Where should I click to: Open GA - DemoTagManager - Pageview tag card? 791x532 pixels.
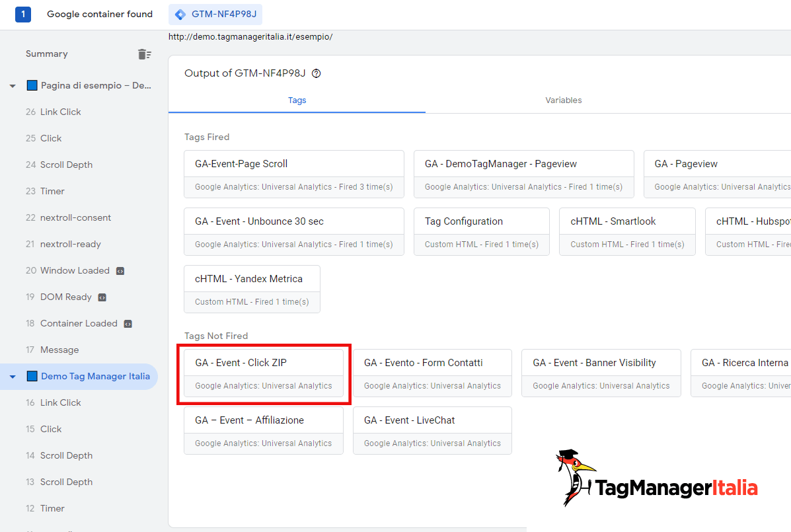[523, 174]
